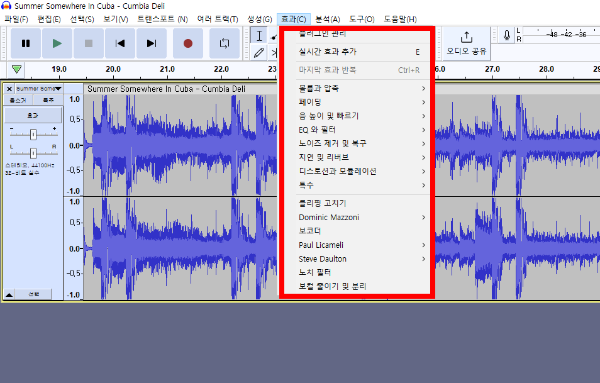
Task: Click the upper channel vertical scale at 0.0
Action: (75, 145)
